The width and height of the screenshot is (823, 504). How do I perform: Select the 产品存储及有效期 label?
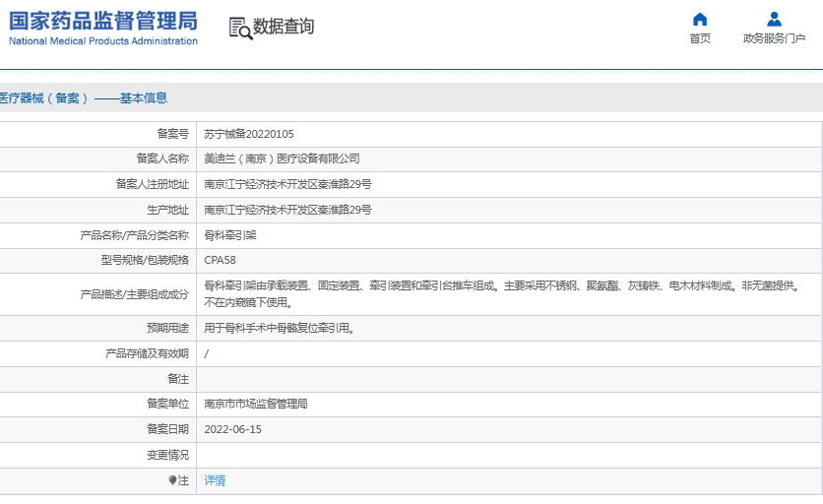tap(147, 353)
